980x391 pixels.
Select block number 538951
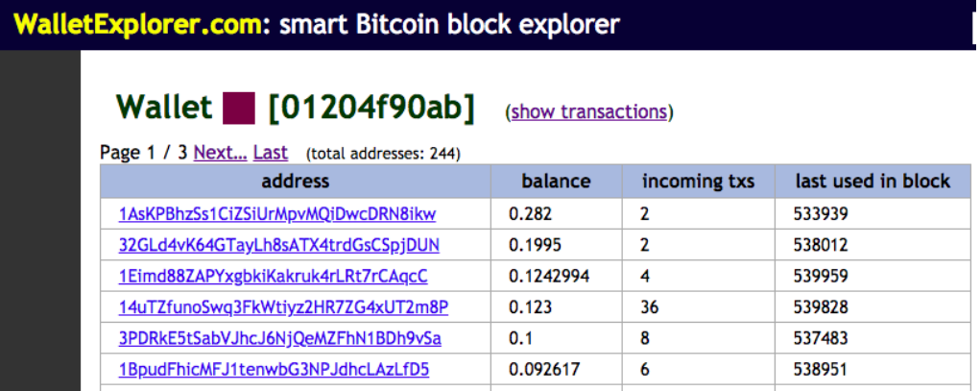click(x=821, y=370)
